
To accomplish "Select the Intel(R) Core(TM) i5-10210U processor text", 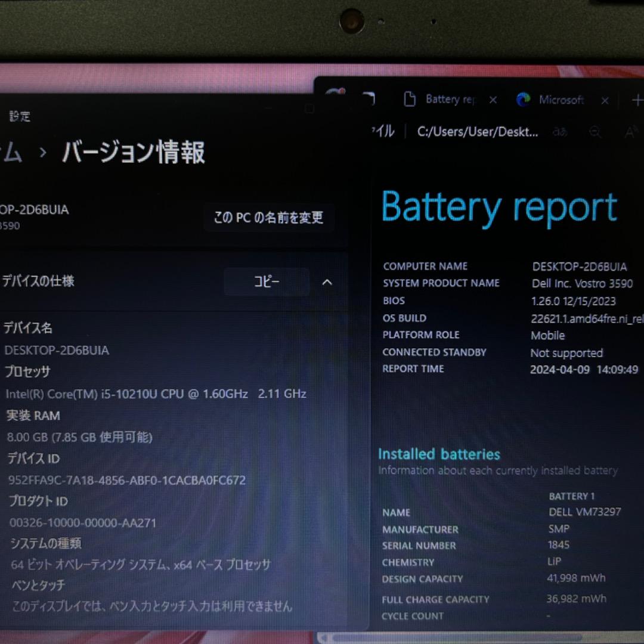I will (x=156, y=394).
